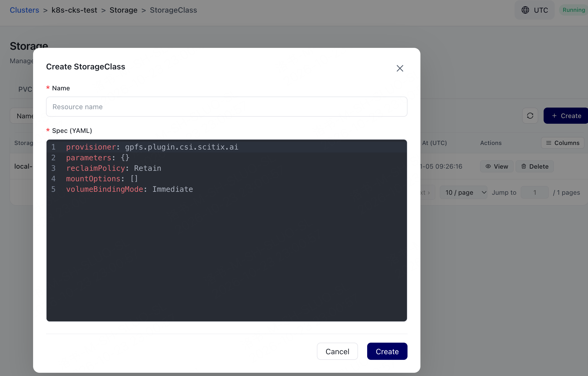This screenshot has height=376, width=588.
Task: Click the volumeBindingMode: Immediate line
Action: click(129, 189)
